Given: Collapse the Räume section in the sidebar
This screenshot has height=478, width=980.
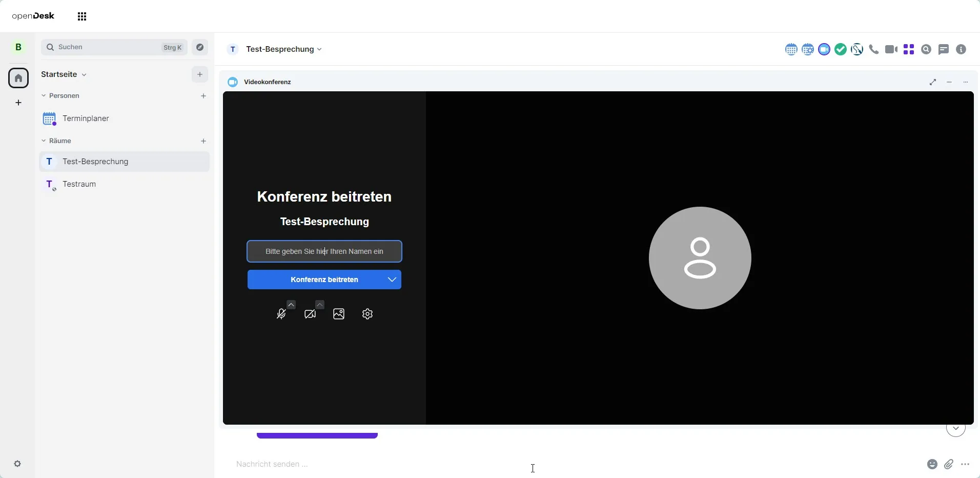Looking at the screenshot, I should click(44, 141).
